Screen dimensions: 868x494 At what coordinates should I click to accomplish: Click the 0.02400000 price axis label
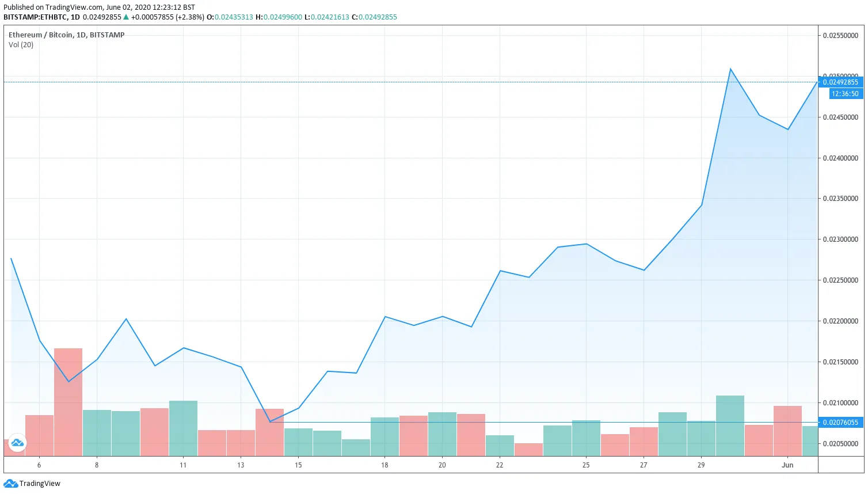pos(840,158)
